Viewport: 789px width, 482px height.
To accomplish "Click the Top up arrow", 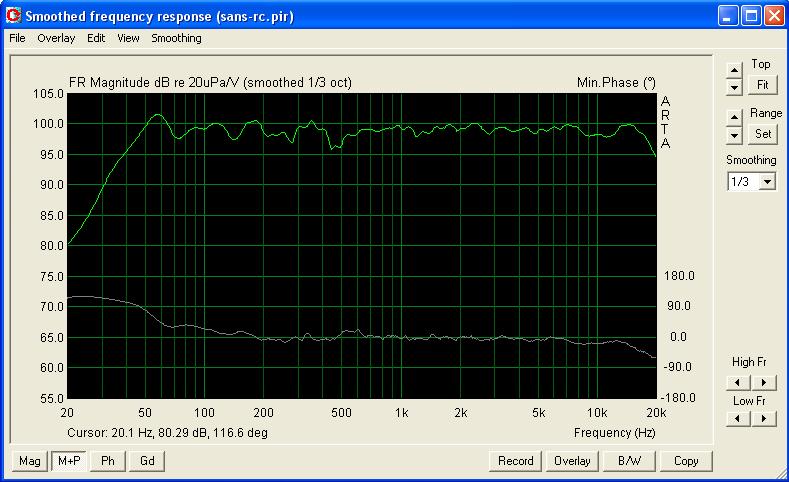I will point(734,70).
